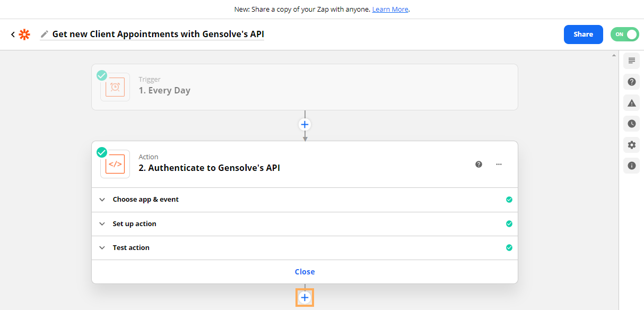Edit the Zap title text field
Screen dimensions: 644x310
158,34
